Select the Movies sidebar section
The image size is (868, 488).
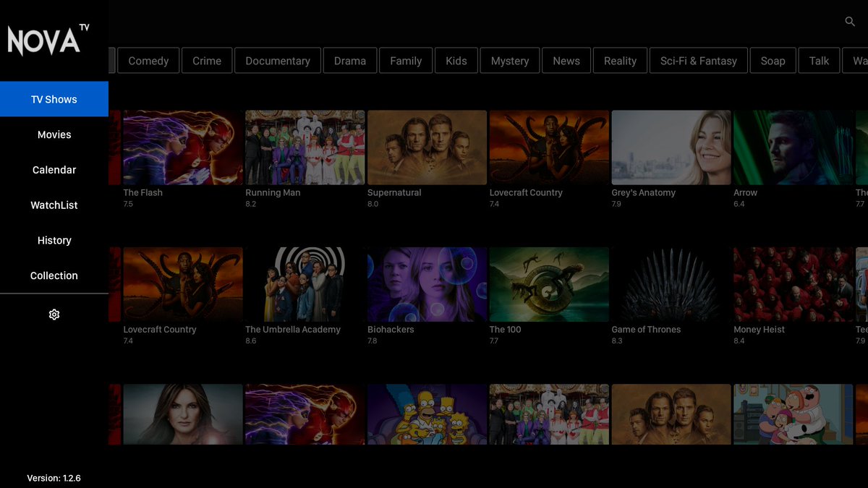pyautogui.click(x=54, y=134)
